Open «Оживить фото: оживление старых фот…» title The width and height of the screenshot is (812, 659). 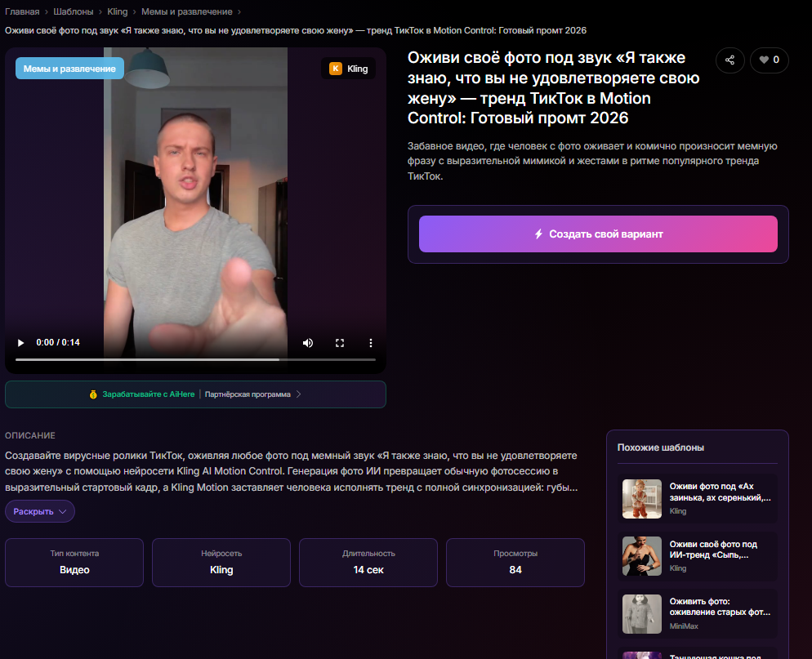point(720,607)
